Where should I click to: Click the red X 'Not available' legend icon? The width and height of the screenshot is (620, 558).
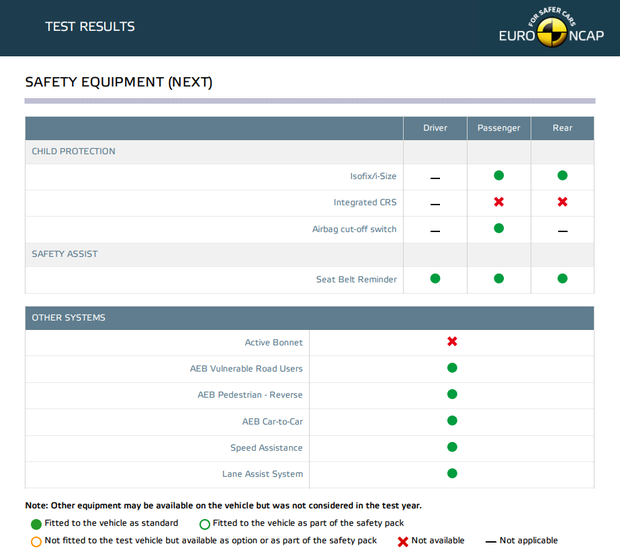403,541
